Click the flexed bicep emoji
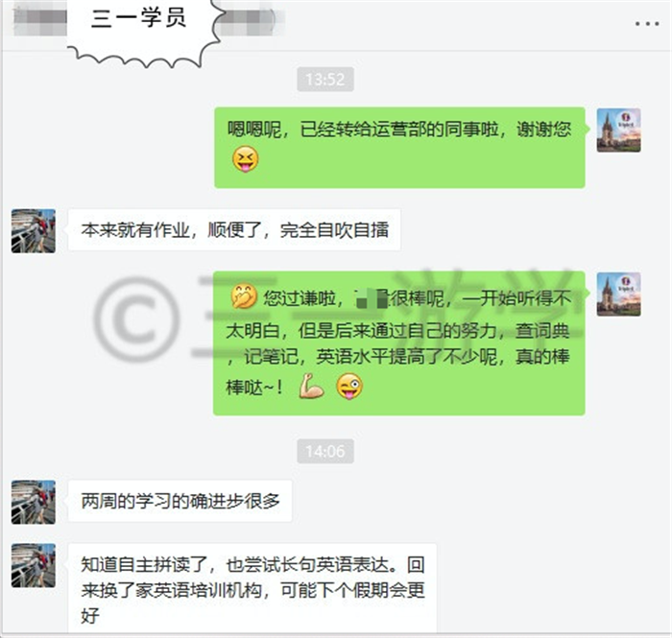 tap(311, 386)
